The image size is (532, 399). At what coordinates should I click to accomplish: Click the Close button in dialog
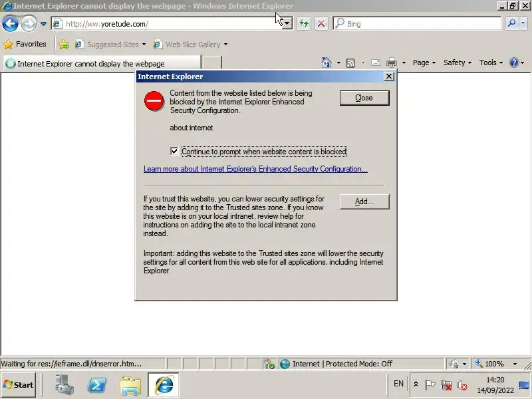tap(364, 98)
